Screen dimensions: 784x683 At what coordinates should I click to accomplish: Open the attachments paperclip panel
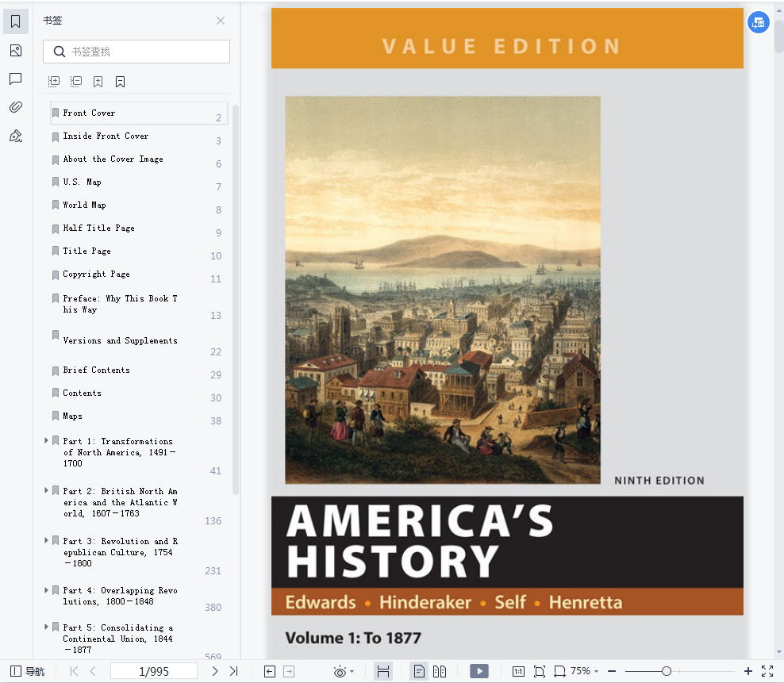(16, 107)
